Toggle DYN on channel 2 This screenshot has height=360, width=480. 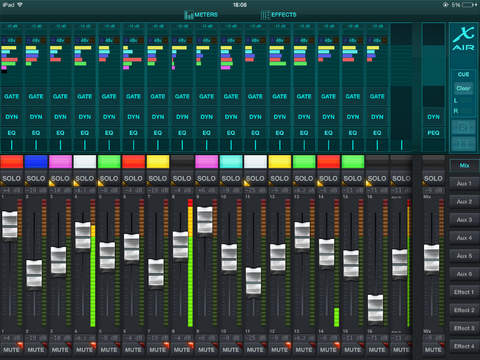point(36,117)
